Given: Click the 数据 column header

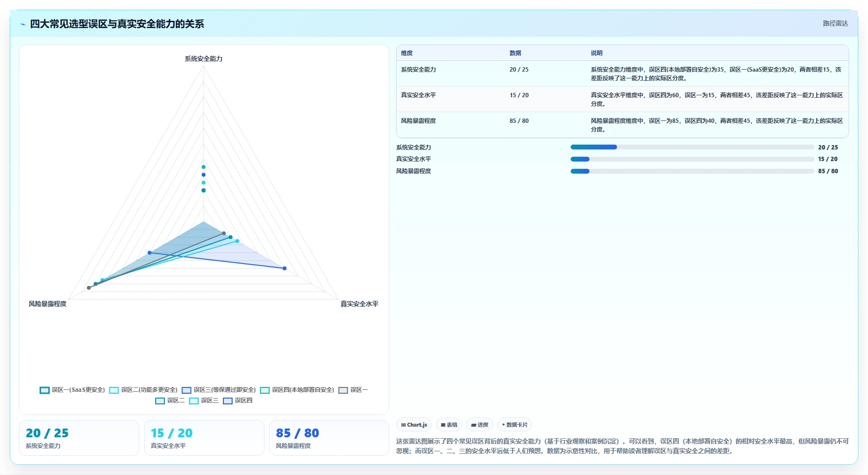Looking at the screenshot, I should click(515, 53).
